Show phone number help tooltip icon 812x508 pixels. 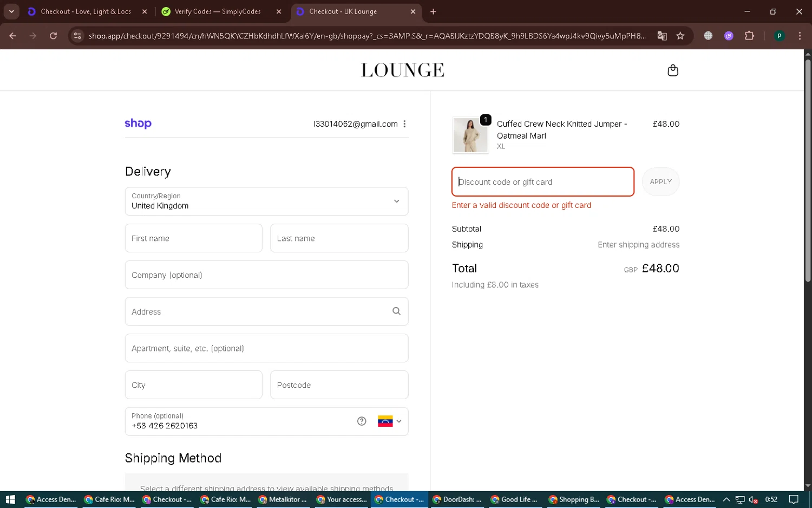tap(362, 421)
